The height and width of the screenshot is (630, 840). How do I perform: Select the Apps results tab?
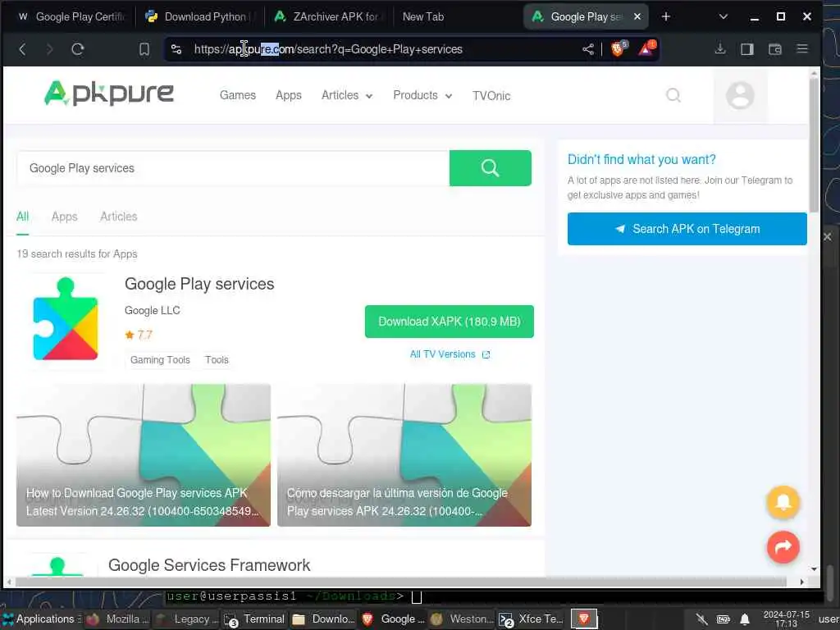coord(64,217)
